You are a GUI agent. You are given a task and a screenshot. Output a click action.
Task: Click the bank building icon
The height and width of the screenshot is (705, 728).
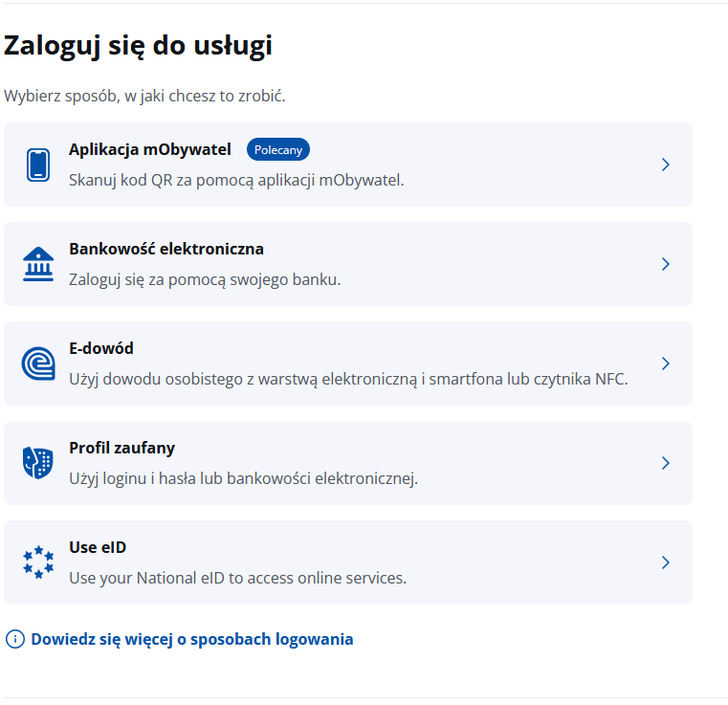click(x=38, y=264)
